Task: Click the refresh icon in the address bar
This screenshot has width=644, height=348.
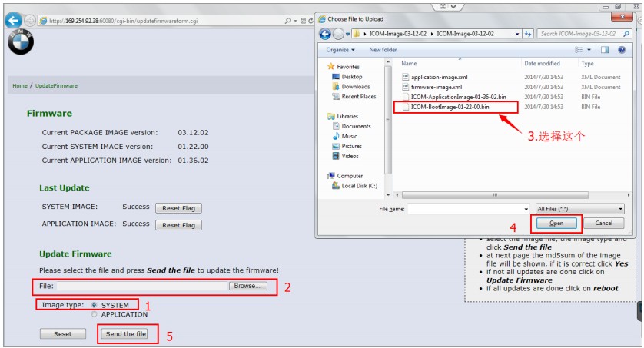Action: click(310, 21)
